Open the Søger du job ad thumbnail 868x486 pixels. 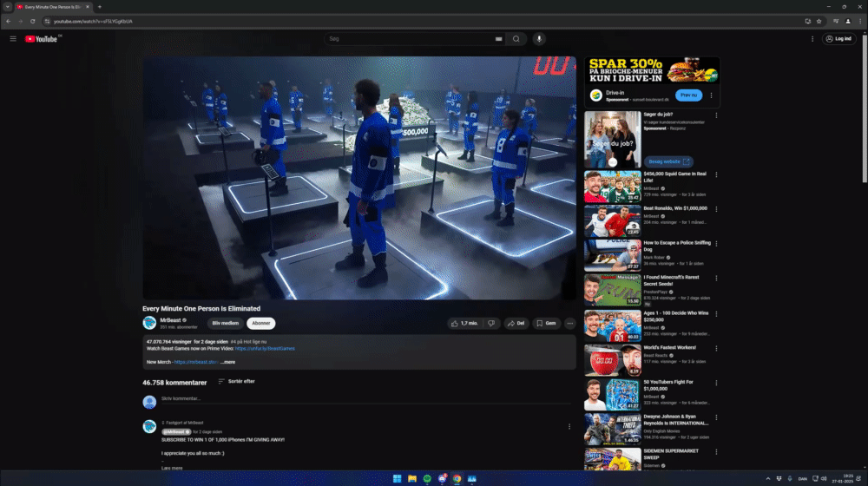(x=612, y=140)
